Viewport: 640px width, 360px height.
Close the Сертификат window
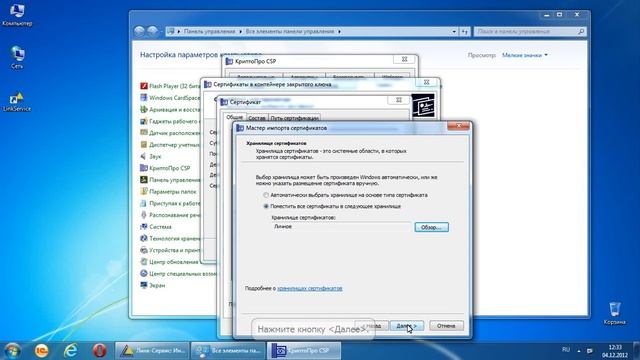398,100
